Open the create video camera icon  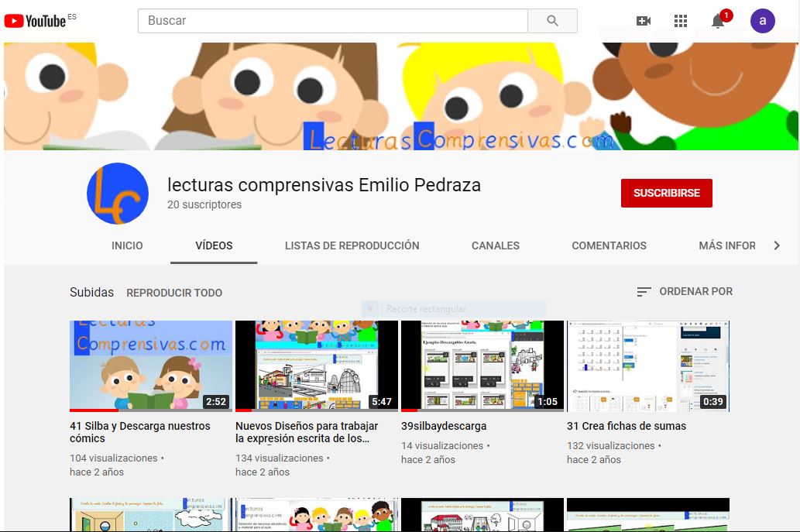[644, 21]
